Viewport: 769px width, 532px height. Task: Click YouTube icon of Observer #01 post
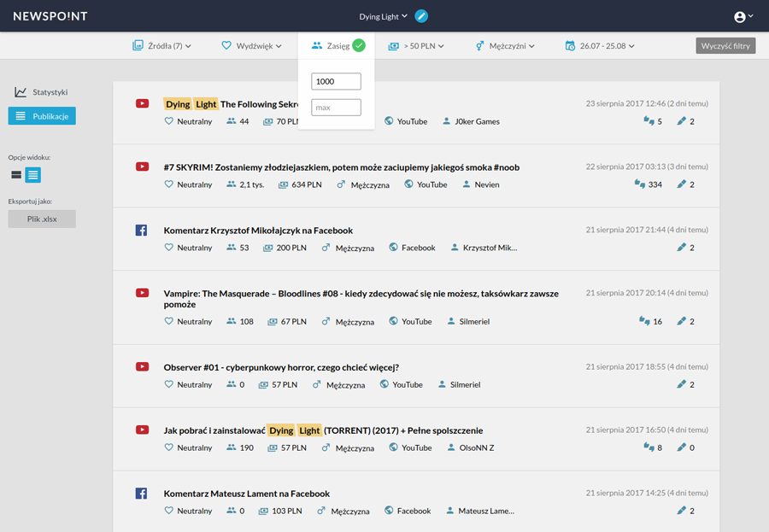(142, 366)
